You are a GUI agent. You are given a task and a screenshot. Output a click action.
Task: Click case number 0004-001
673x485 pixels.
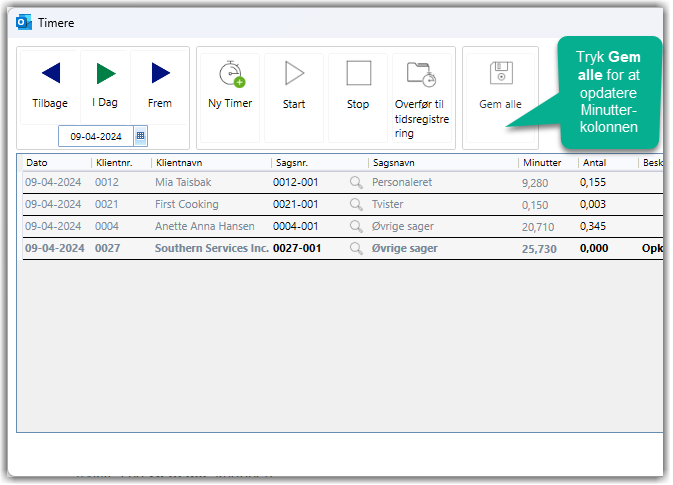coord(296,226)
